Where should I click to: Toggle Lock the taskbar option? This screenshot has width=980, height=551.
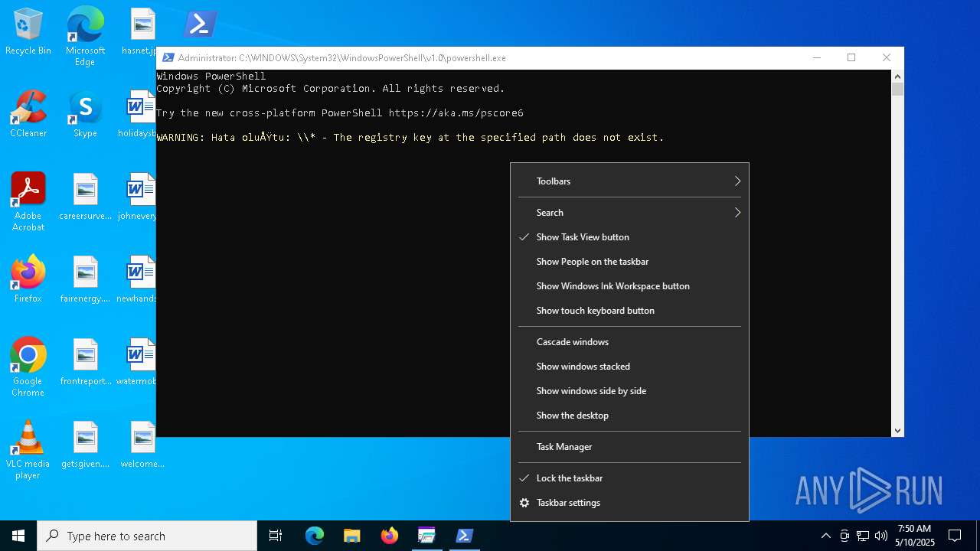click(629, 478)
